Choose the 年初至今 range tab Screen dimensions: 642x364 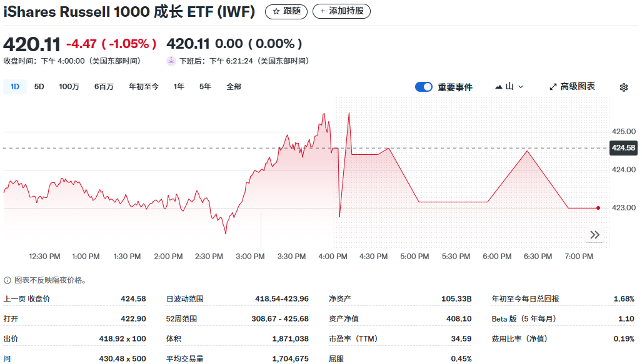144,87
